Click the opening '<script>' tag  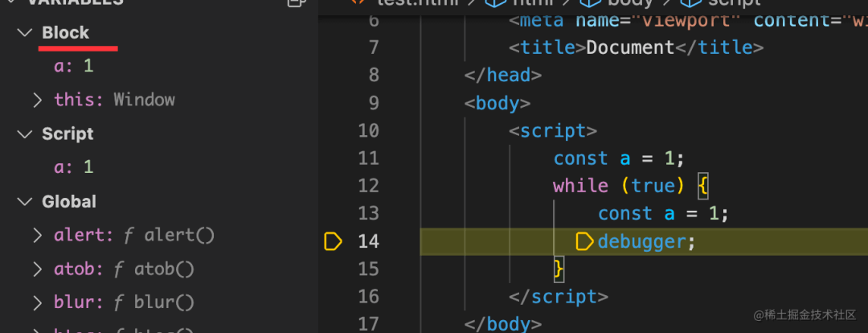(x=552, y=131)
